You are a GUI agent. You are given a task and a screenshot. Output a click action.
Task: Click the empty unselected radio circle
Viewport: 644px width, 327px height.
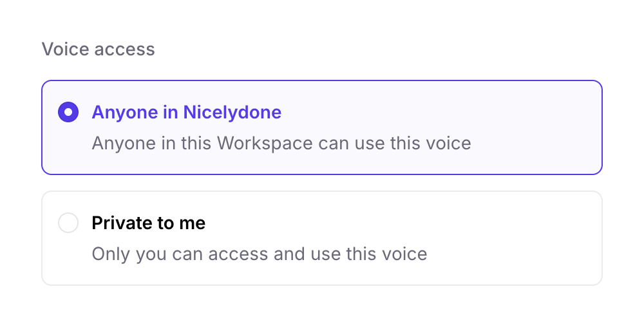[x=68, y=223]
